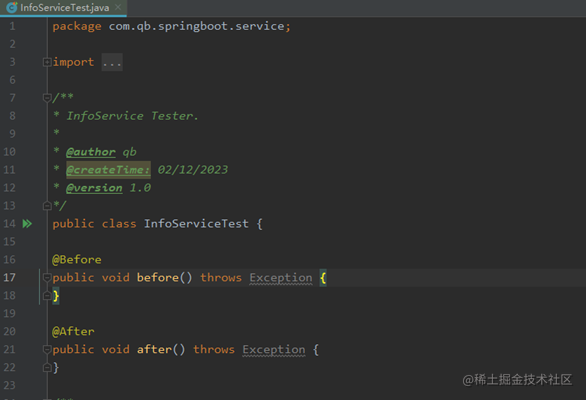Click line number 17 in the gutter
The image size is (586, 400).
(9, 277)
